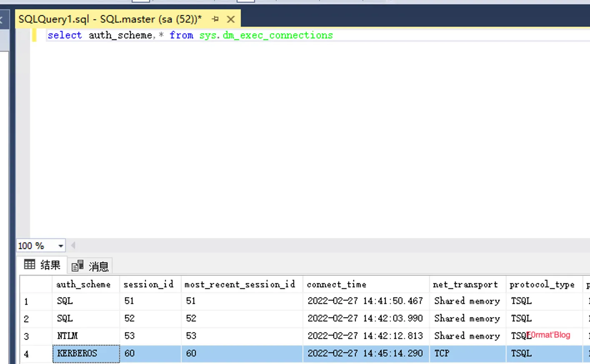Select row 3 via its row number

coord(26,337)
